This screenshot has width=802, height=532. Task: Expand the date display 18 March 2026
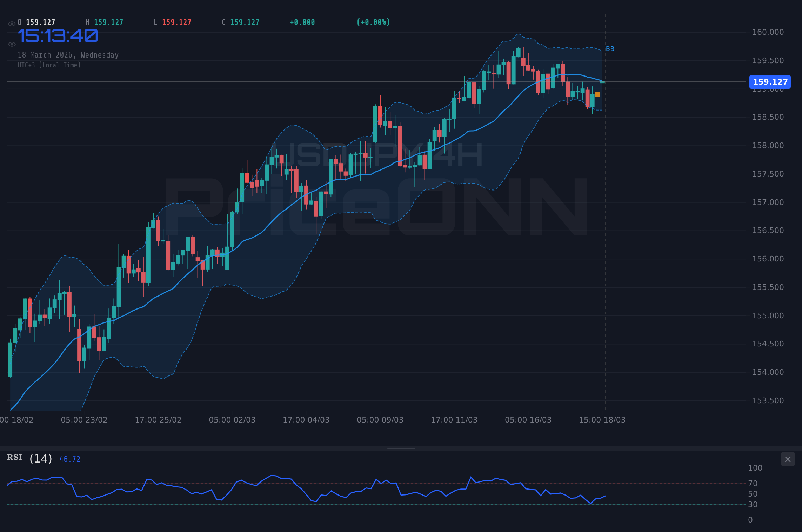point(68,55)
